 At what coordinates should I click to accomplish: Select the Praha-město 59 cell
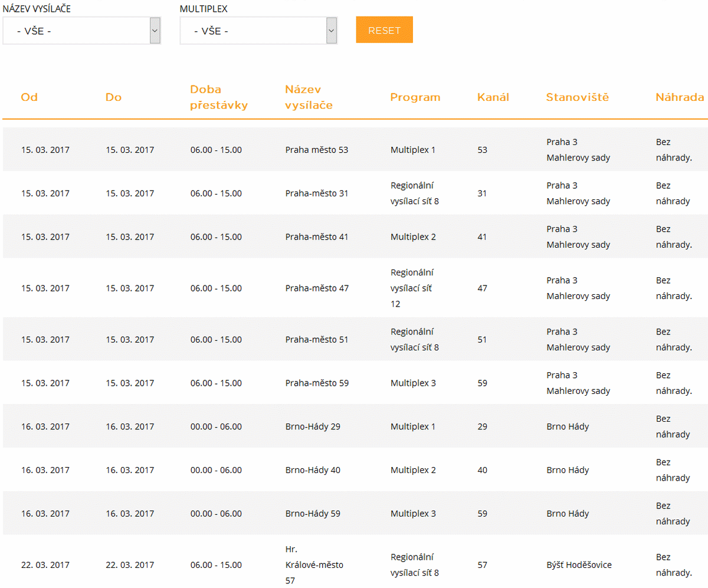click(x=317, y=383)
